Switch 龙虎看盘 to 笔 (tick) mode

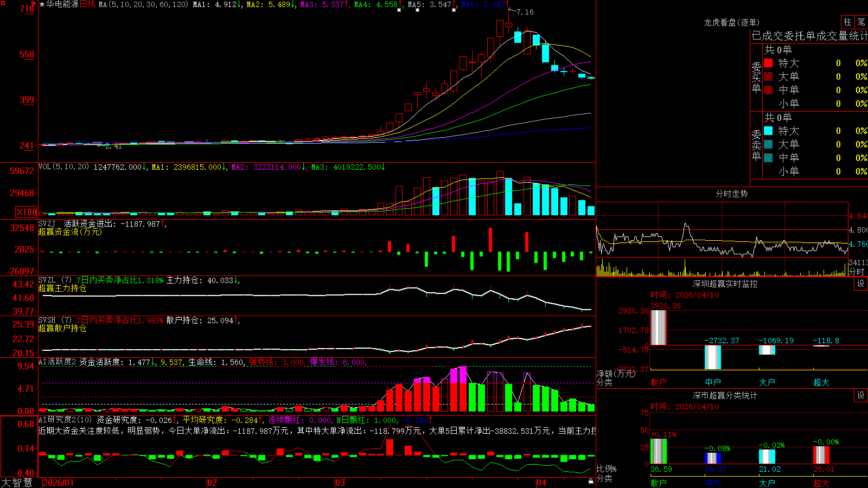(861, 22)
